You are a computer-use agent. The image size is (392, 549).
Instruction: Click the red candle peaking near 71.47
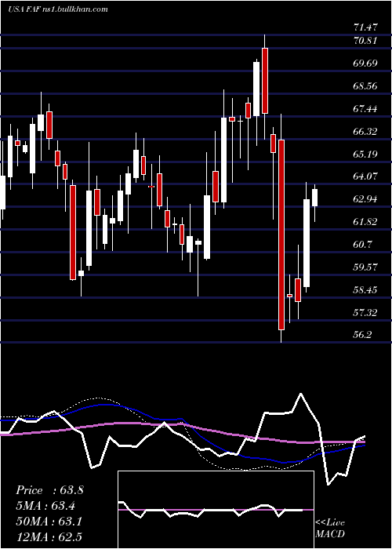pos(265,81)
